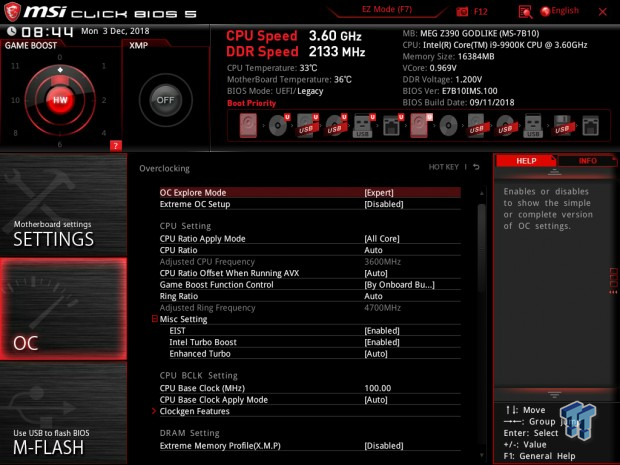Click the GAME BOOST tab label
Viewport: 620px width, 465px height.
(31, 45)
